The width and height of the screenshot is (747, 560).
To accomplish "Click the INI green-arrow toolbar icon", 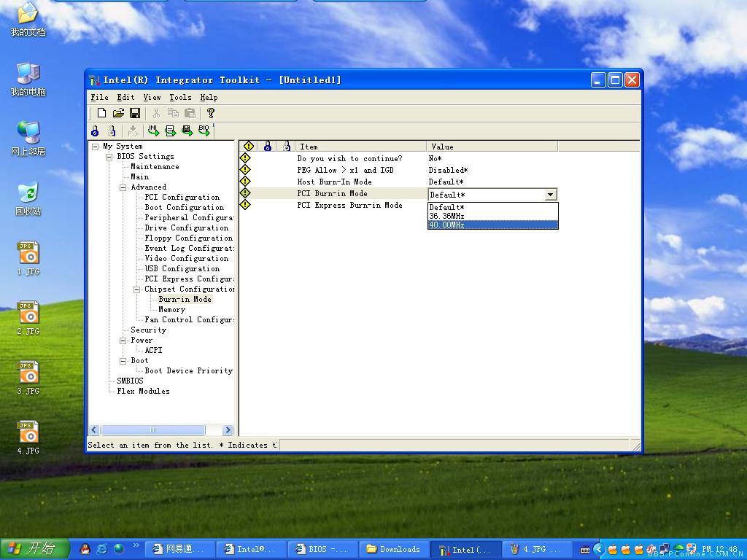I will [153, 131].
